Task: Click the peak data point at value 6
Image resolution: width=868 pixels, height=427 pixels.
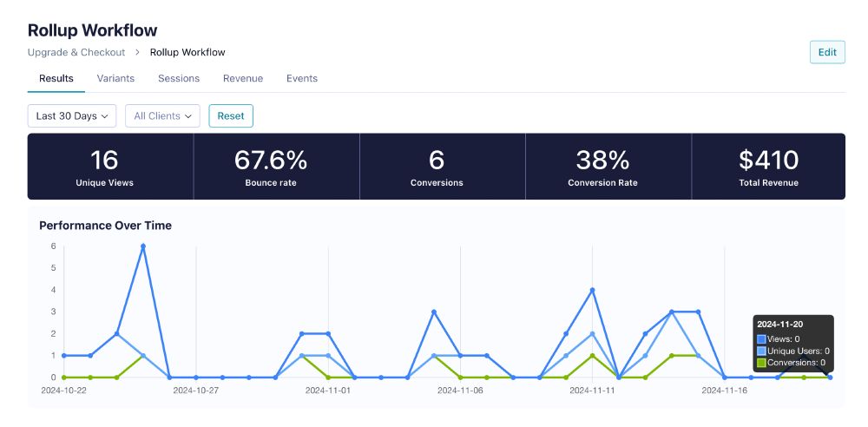Action: click(x=143, y=246)
